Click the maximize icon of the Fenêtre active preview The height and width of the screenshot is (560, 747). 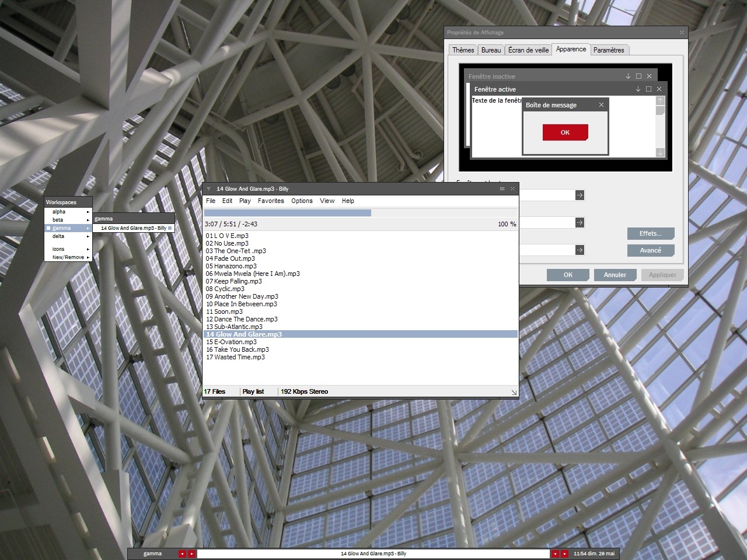[648, 89]
